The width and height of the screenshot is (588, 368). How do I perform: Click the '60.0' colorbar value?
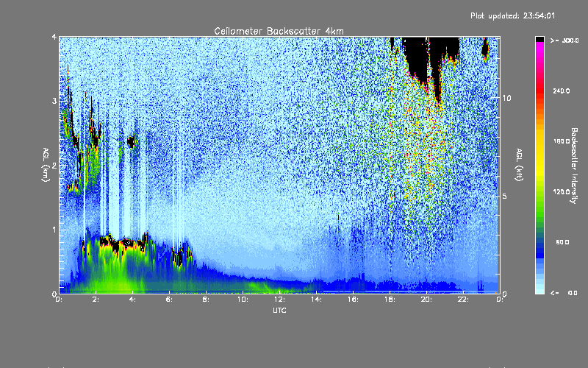tap(562, 242)
